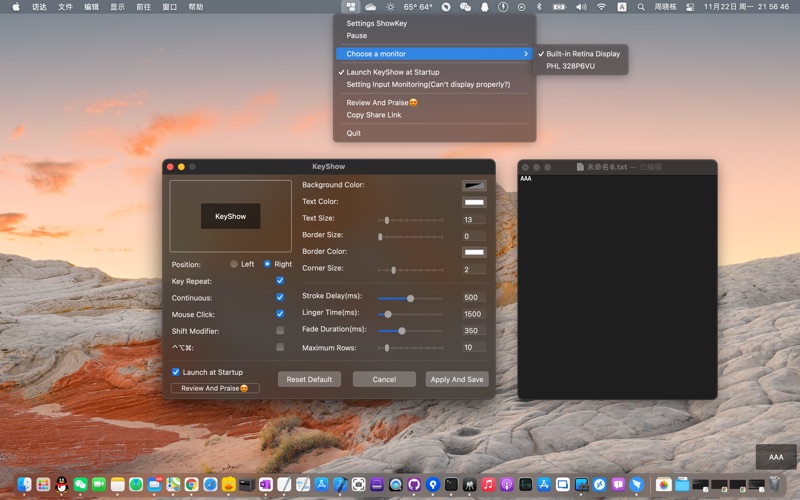Click the Fade Duration slider
The image size is (800, 500).
410,331
